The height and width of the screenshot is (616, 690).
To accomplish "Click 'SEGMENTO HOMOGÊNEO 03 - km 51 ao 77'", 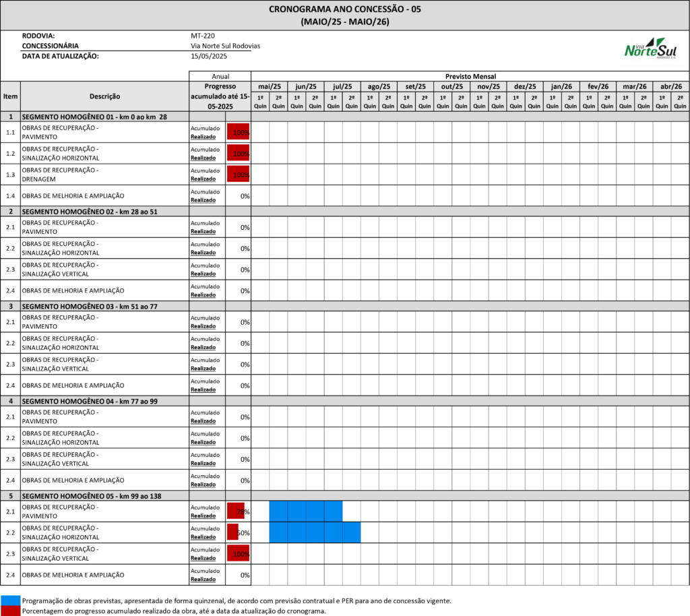I will click(x=90, y=307).
